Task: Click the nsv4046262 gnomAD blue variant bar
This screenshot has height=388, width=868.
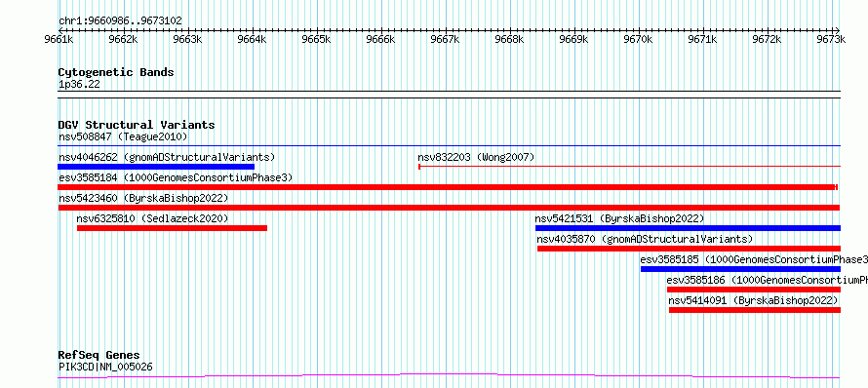Action: click(x=156, y=167)
